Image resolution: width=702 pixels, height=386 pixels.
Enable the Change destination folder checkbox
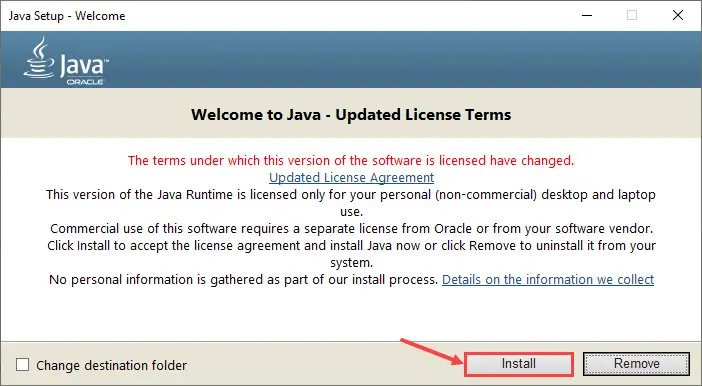click(x=22, y=365)
